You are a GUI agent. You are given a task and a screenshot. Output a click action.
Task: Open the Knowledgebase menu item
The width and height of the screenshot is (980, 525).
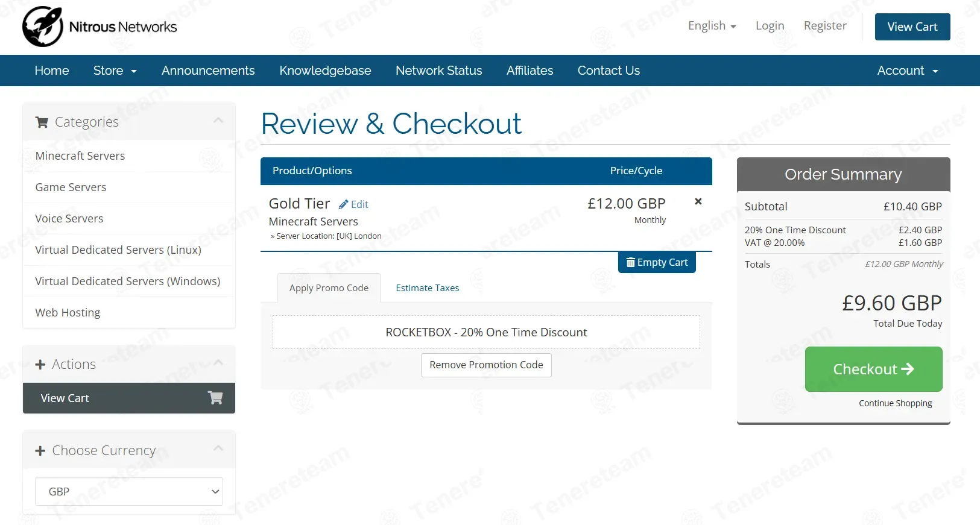[325, 71]
